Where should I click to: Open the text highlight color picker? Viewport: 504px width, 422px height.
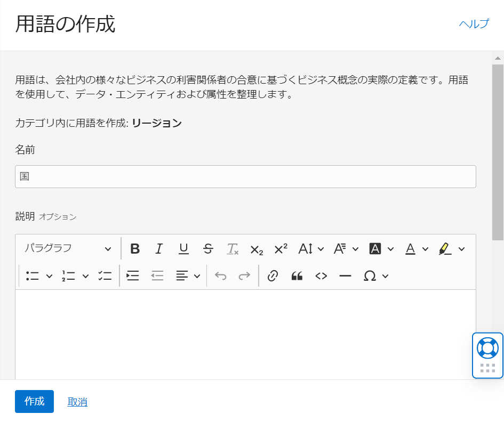(x=451, y=249)
